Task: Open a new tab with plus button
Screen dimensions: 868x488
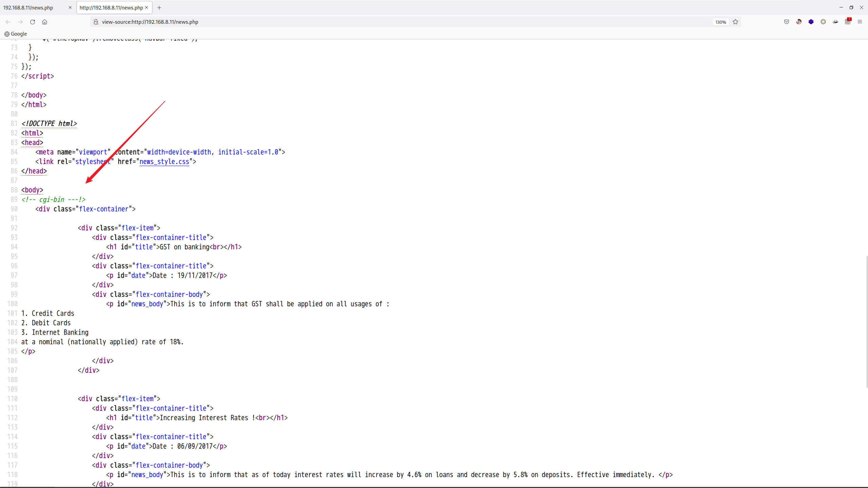Action: (x=159, y=7)
